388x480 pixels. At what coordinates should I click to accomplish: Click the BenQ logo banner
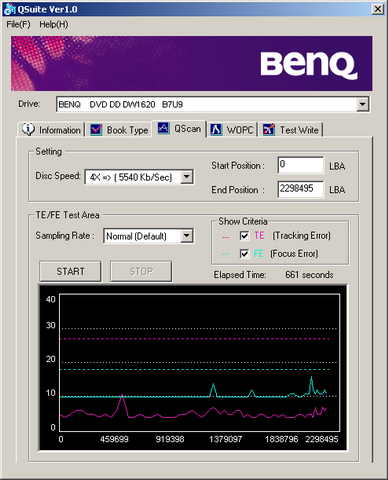tap(192, 63)
